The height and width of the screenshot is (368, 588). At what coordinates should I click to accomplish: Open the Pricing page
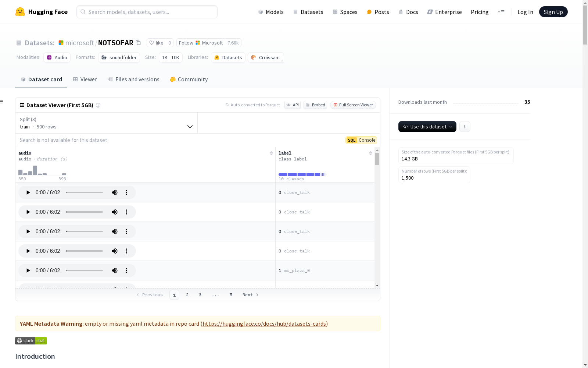pyautogui.click(x=480, y=12)
